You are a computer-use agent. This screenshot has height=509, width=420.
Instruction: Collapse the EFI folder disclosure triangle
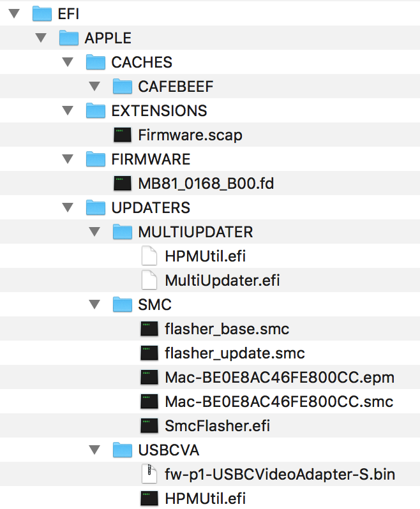coord(15,13)
